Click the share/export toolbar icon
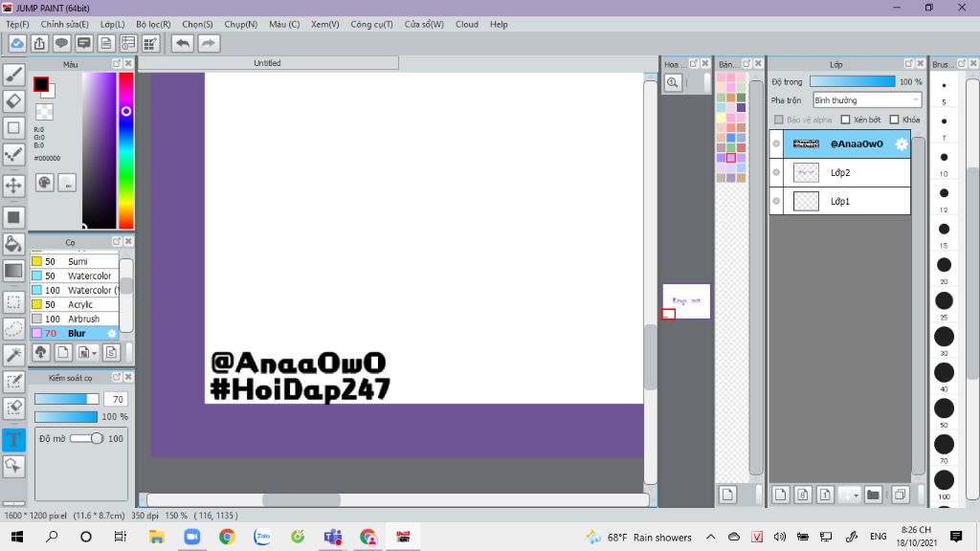The image size is (980, 551). pyautogui.click(x=39, y=43)
